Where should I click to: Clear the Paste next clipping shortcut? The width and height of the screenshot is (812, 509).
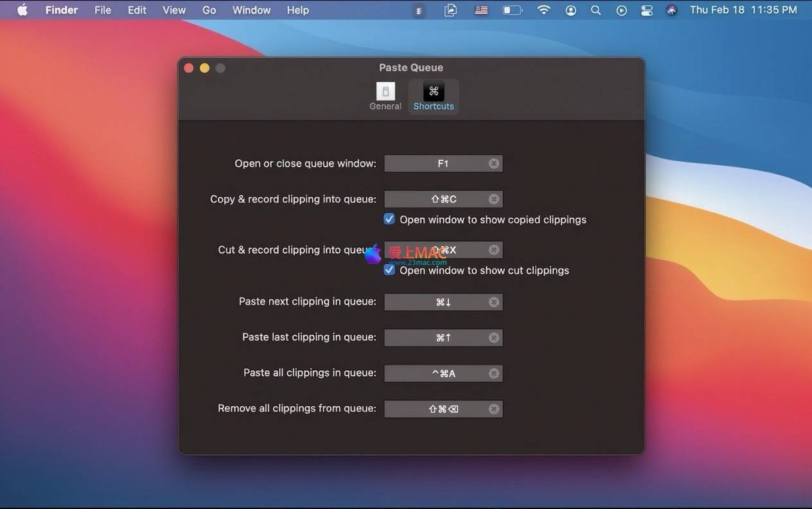point(494,302)
